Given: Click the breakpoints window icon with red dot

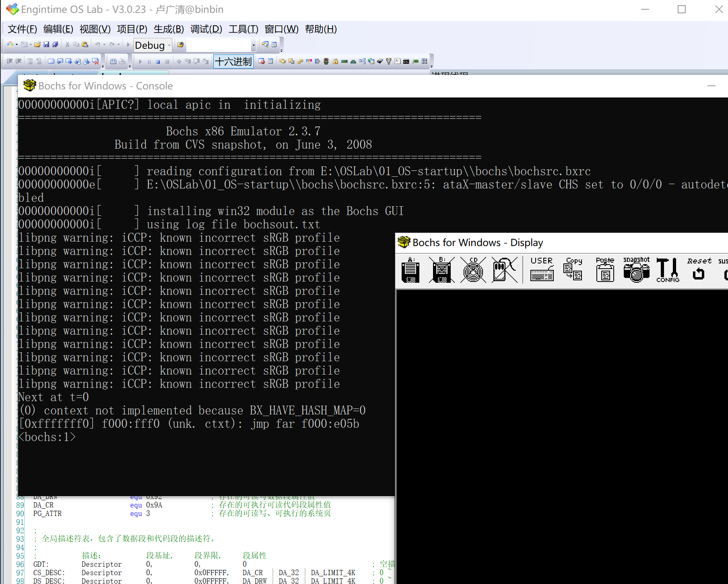Looking at the screenshot, I should [262, 61].
